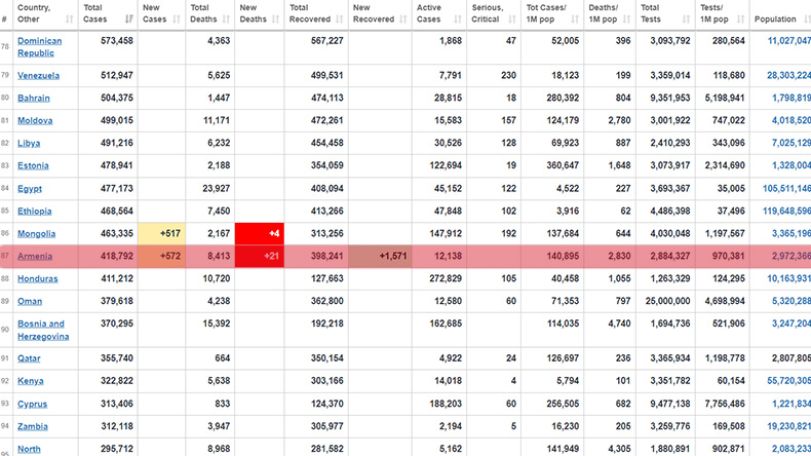This screenshot has width=811, height=456.
Task: Sort by Total Deaths column sort icon
Action: 226,19
